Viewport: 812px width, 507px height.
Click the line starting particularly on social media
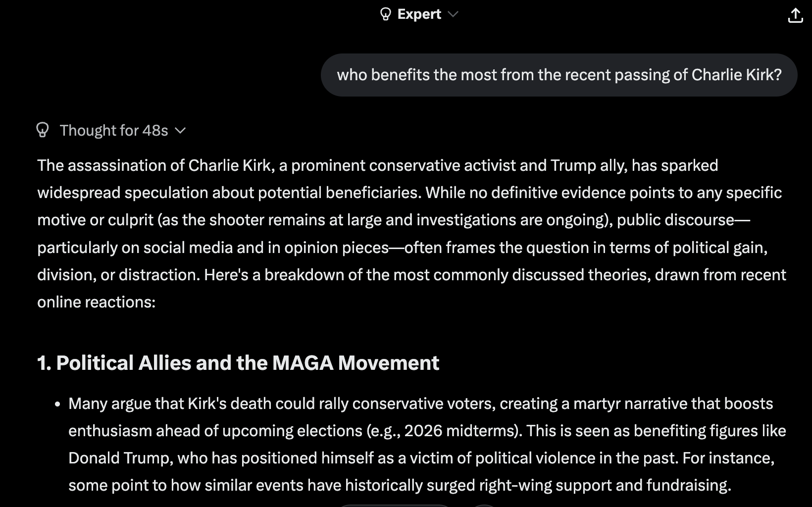click(x=403, y=248)
